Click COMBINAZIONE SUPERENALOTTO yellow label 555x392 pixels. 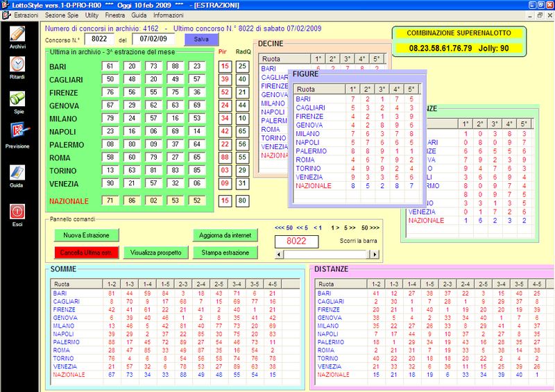point(459,33)
